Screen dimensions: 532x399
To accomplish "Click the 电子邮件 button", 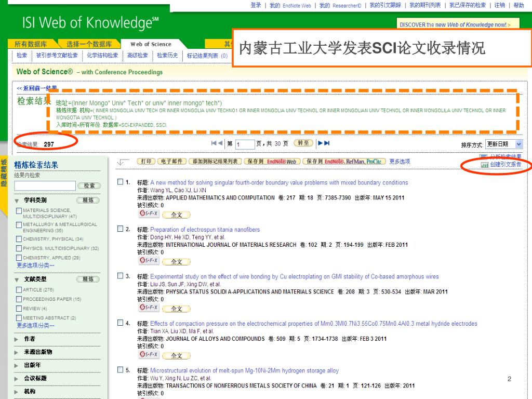I will [x=172, y=162].
